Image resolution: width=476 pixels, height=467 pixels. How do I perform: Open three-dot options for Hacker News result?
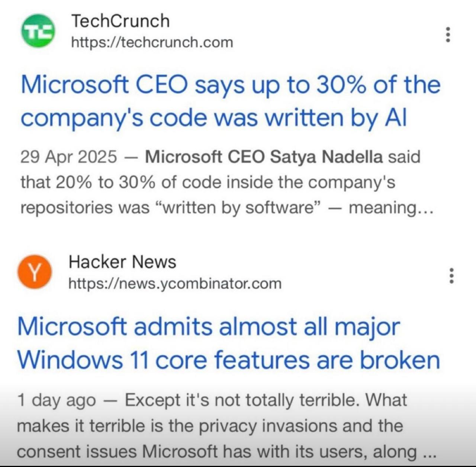pyautogui.click(x=451, y=276)
